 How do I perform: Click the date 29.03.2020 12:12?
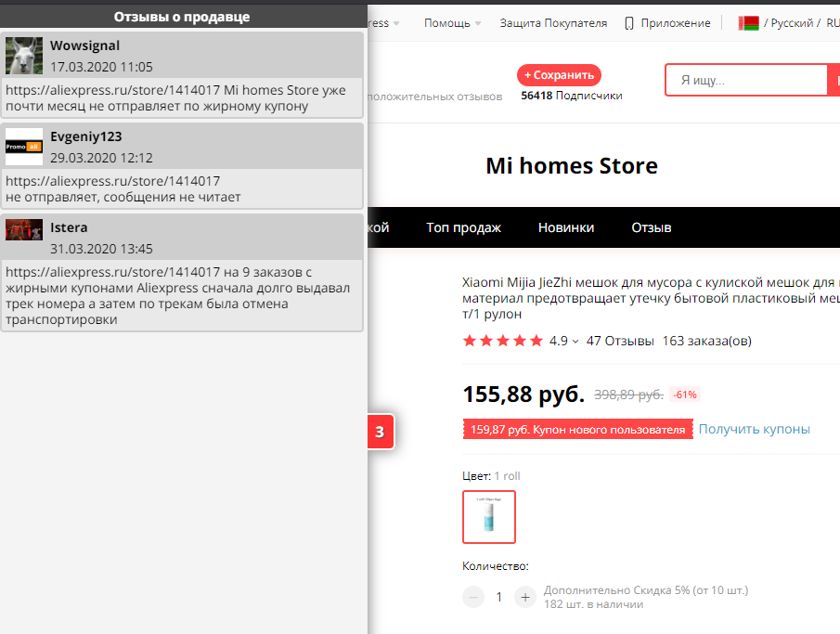(x=101, y=158)
